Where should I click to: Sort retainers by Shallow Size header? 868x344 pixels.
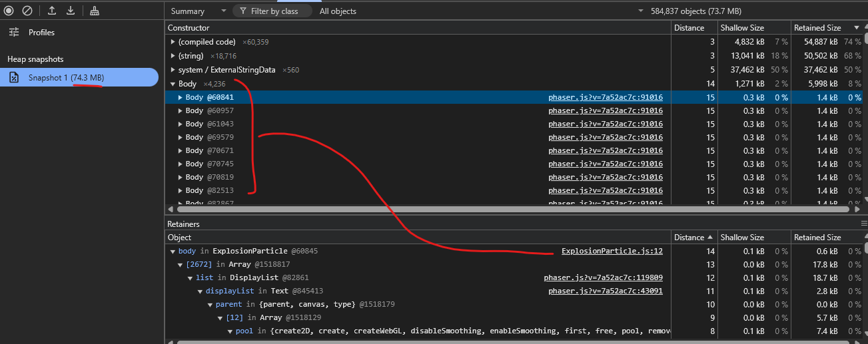coord(753,238)
